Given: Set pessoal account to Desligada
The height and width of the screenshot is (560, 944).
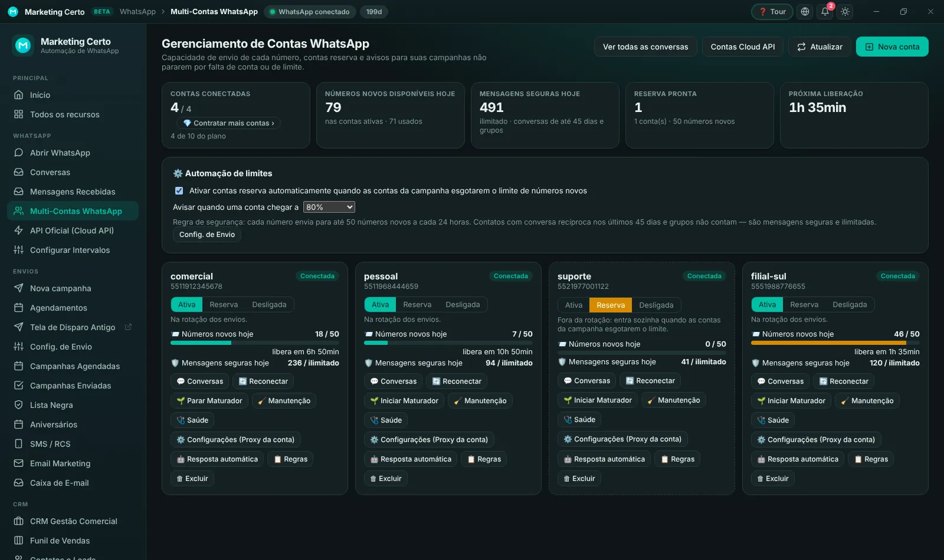Looking at the screenshot, I should click(x=463, y=305).
